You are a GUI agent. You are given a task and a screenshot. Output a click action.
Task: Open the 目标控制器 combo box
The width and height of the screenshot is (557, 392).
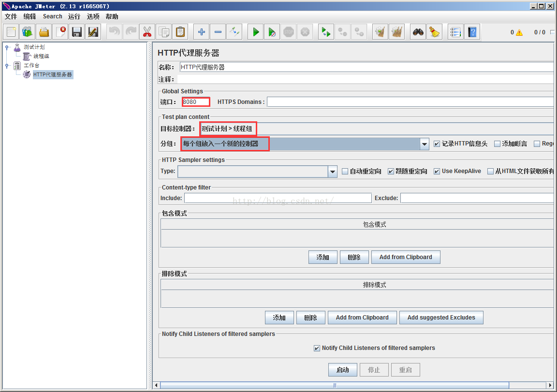coord(377,129)
